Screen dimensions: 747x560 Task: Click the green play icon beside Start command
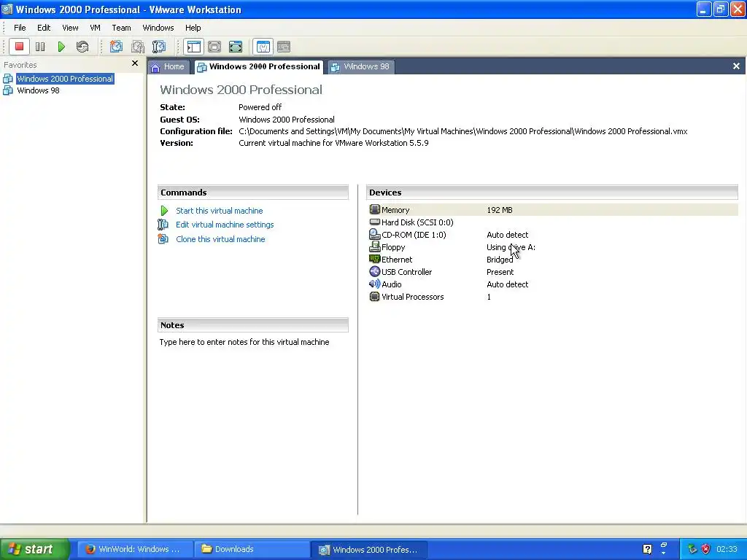pyautogui.click(x=164, y=211)
